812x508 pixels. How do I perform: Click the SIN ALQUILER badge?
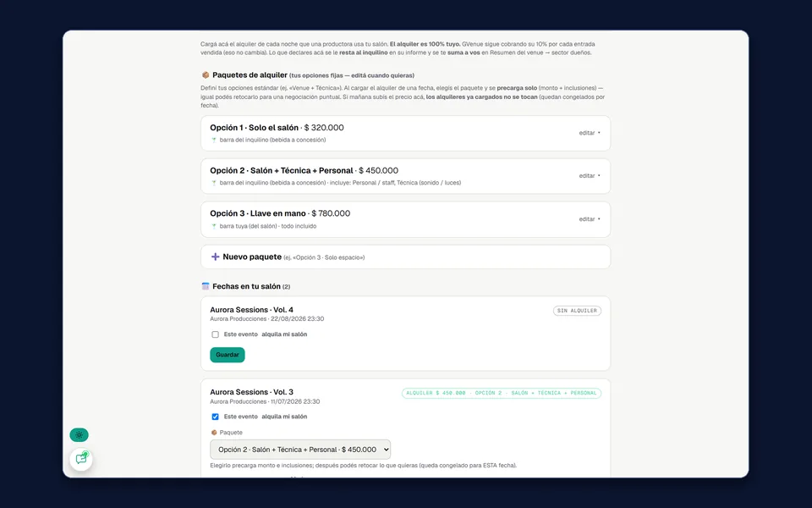[577, 311]
